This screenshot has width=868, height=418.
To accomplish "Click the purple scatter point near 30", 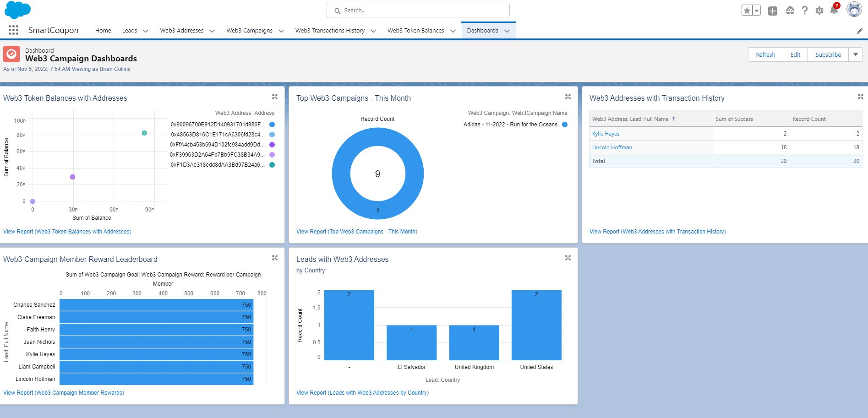I will (x=72, y=177).
